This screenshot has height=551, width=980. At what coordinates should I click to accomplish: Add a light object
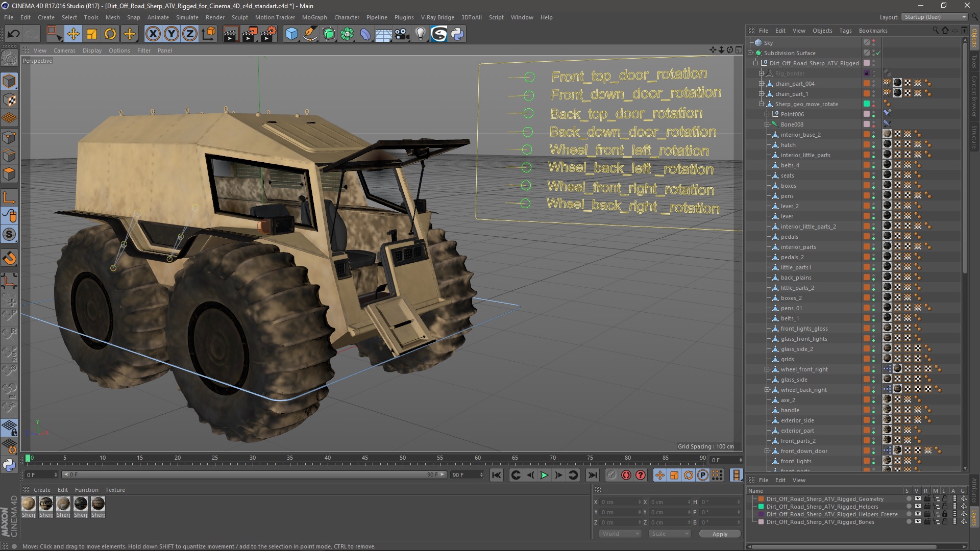point(421,34)
